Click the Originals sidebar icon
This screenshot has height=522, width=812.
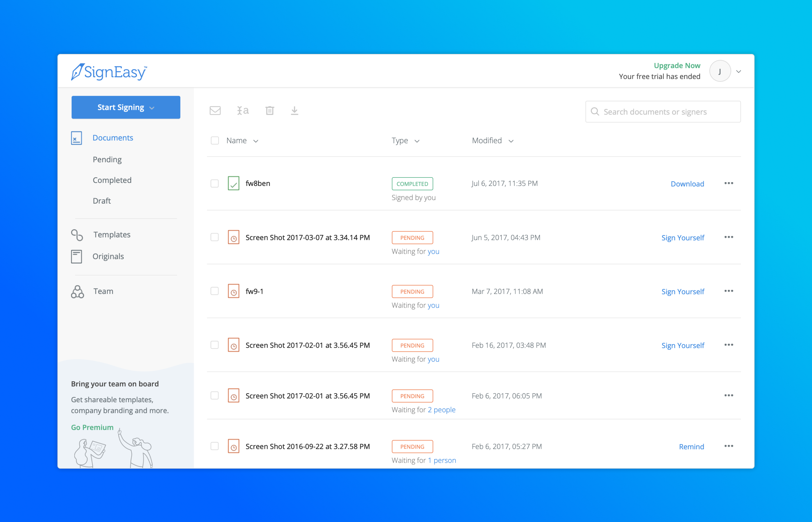(x=77, y=257)
